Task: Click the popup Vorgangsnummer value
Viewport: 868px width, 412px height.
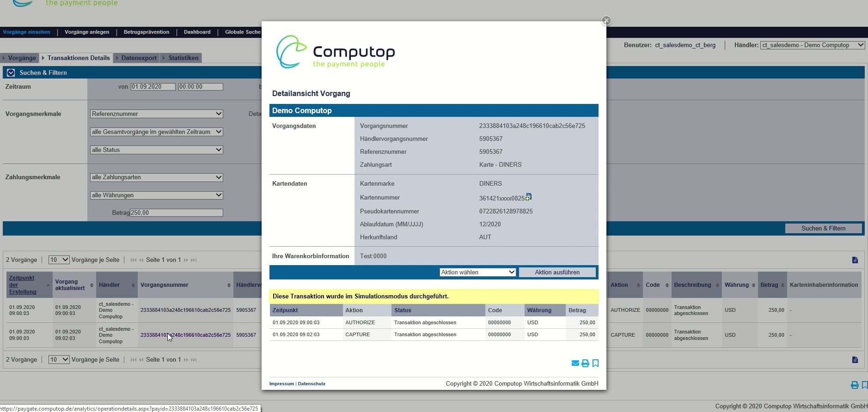Action: [532, 126]
